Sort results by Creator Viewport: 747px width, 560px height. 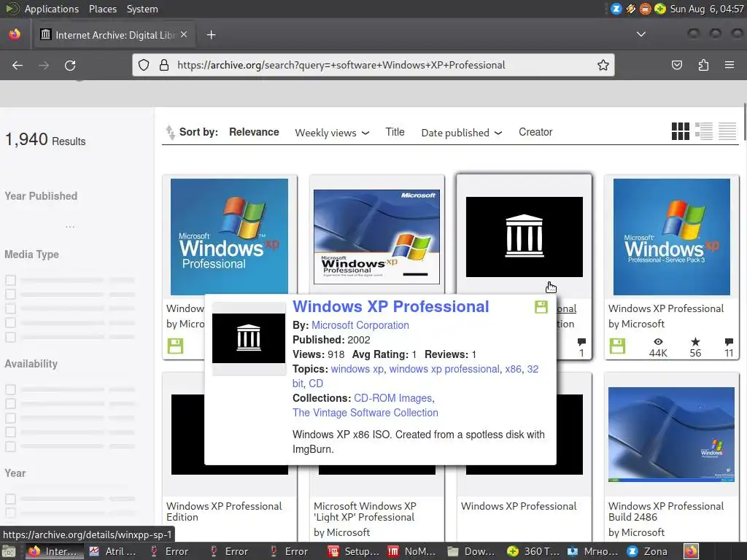click(x=535, y=132)
